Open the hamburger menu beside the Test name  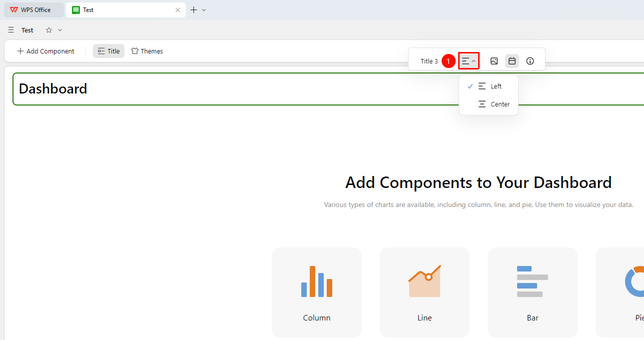point(11,30)
